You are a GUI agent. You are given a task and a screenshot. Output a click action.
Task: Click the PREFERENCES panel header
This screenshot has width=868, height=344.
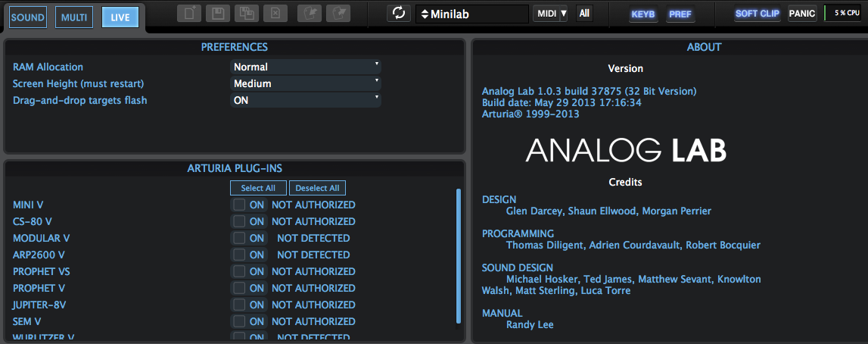[x=234, y=47]
